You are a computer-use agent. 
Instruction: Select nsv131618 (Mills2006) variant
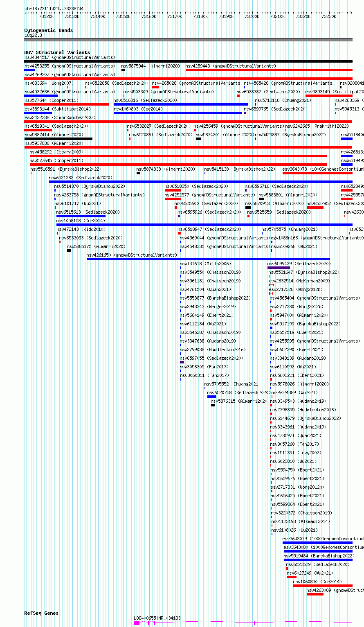tap(205, 264)
